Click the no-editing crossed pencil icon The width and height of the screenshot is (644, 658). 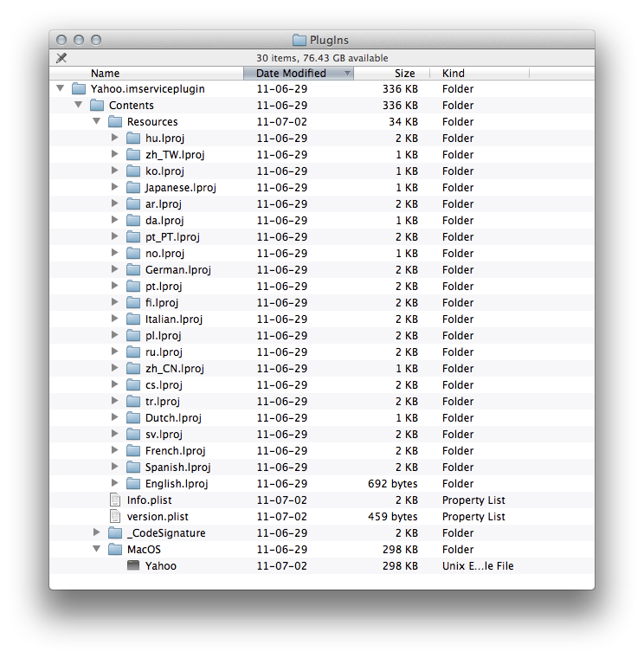coord(61,58)
